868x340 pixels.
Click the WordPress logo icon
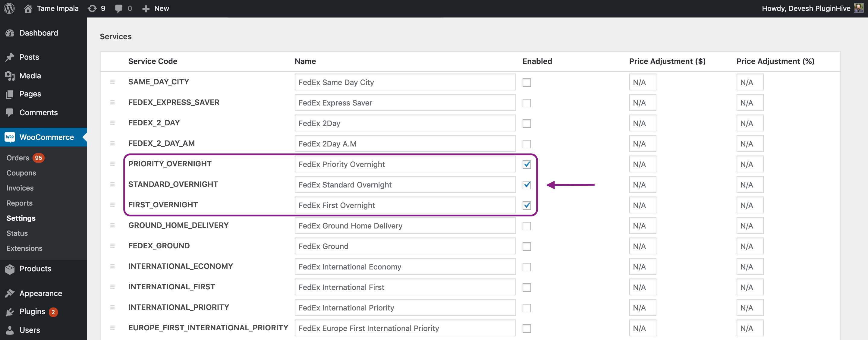point(10,8)
